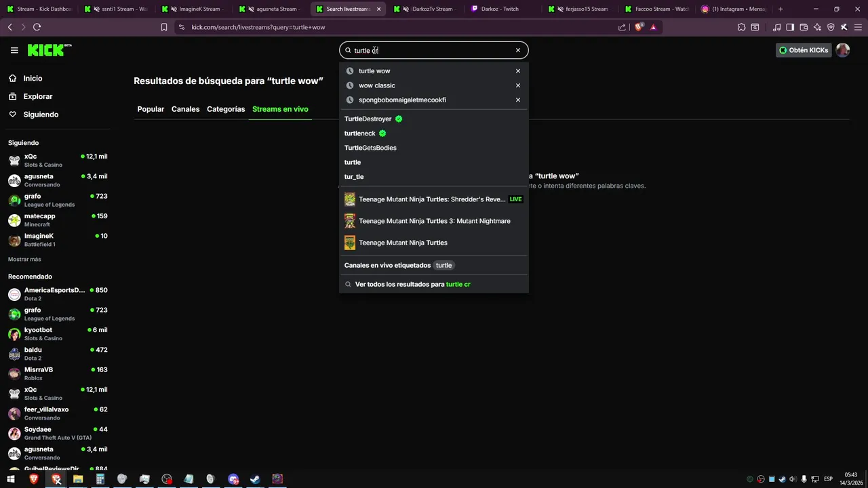
Task: Select the Streams en vivo tab
Action: point(280,109)
